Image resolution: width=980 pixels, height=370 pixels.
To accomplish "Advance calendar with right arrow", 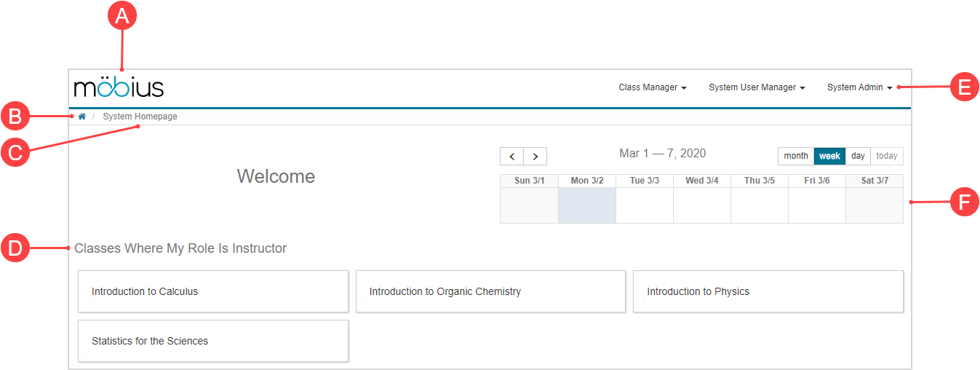I will [535, 157].
